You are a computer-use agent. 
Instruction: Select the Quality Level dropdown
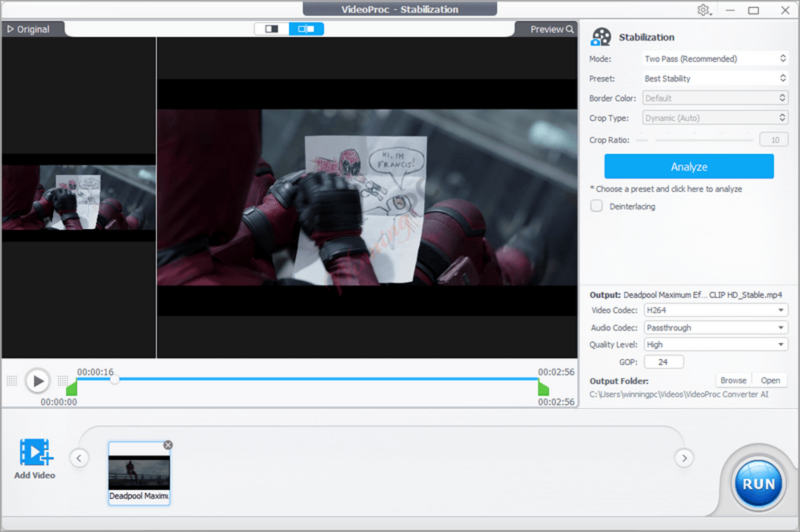click(x=715, y=344)
